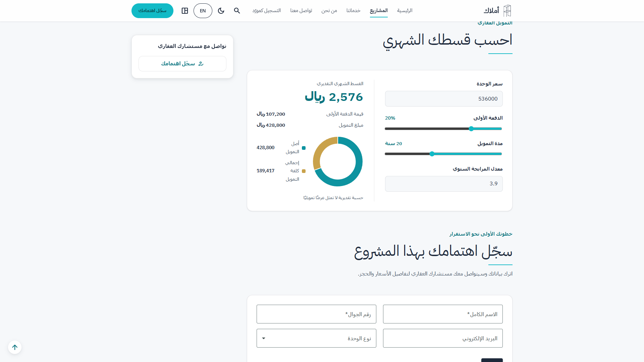
Task: Open the نوع الوحدة dropdown
Action: point(316,338)
